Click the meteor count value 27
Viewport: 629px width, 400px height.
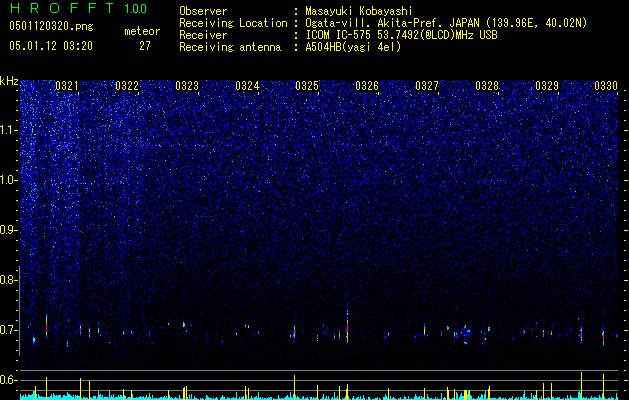(x=145, y=46)
